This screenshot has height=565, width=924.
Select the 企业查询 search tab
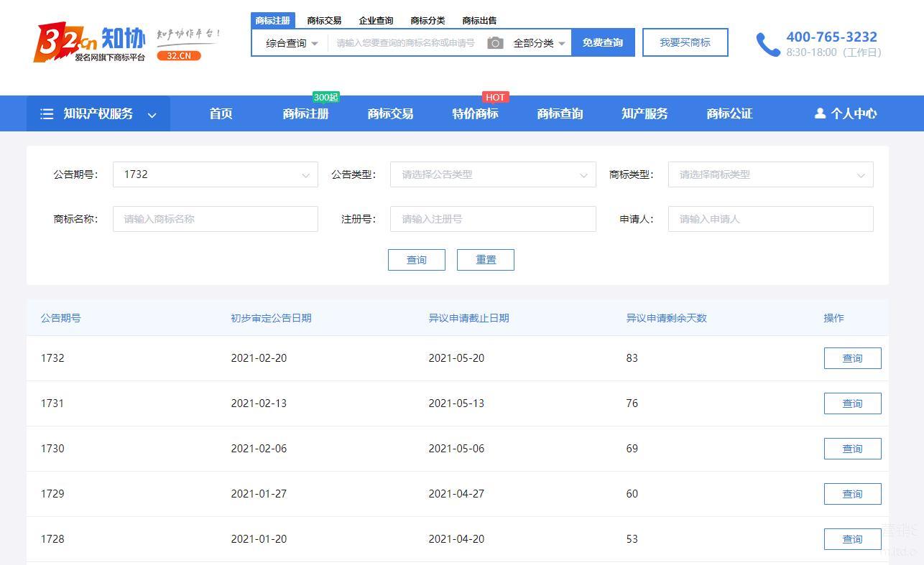376,20
